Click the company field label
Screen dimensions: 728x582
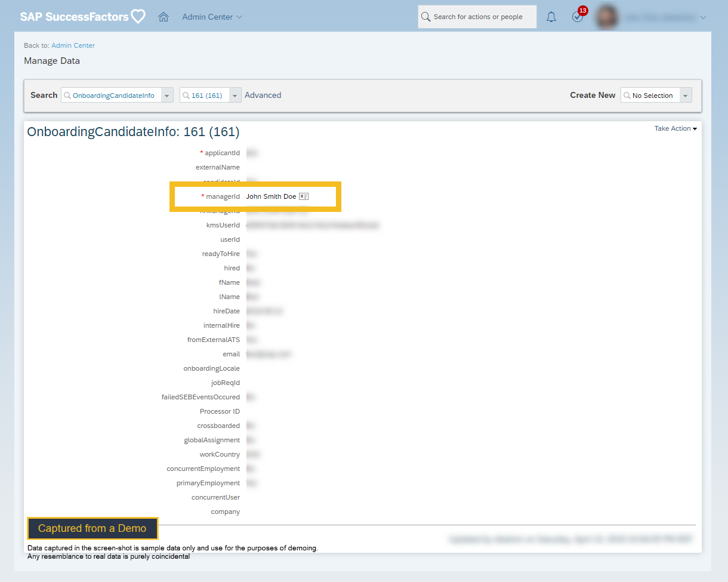[226, 512]
